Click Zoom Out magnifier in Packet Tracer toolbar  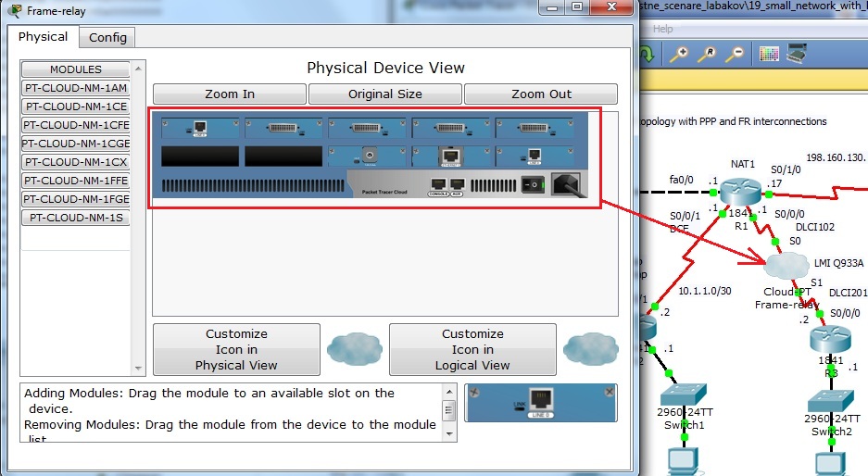click(735, 54)
